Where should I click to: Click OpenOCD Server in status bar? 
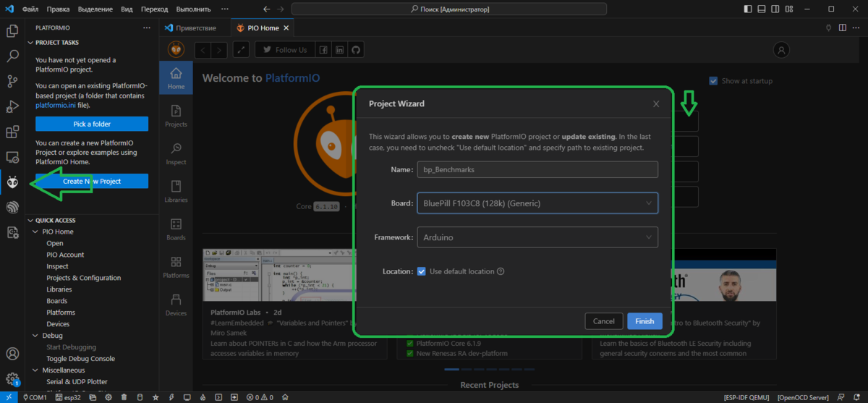click(804, 397)
